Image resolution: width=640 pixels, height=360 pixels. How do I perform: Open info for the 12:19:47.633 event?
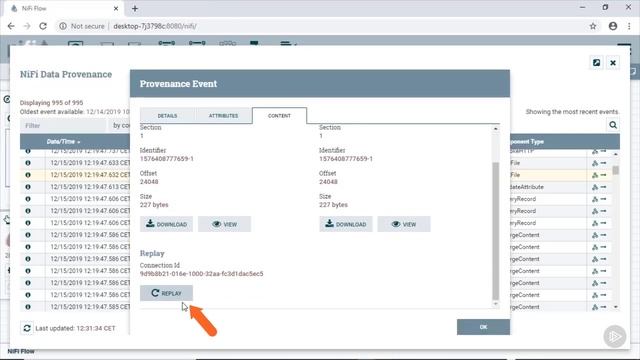pyautogui.click(x=28, y=163)
